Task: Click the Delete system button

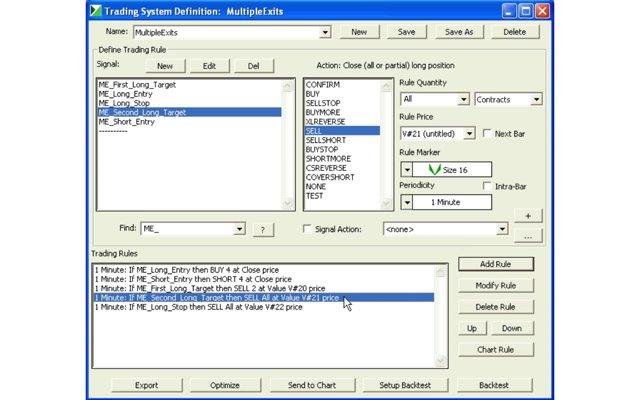Action: (x=515, y=32)
